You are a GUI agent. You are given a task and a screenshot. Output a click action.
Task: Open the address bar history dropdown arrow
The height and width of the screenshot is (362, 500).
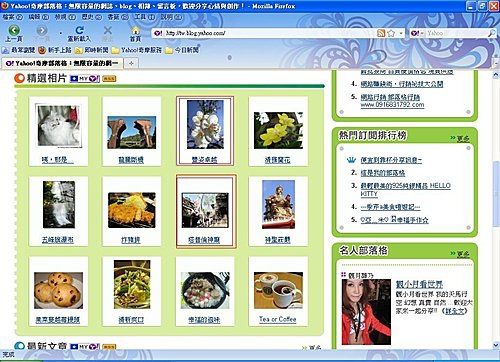point(401,33)
